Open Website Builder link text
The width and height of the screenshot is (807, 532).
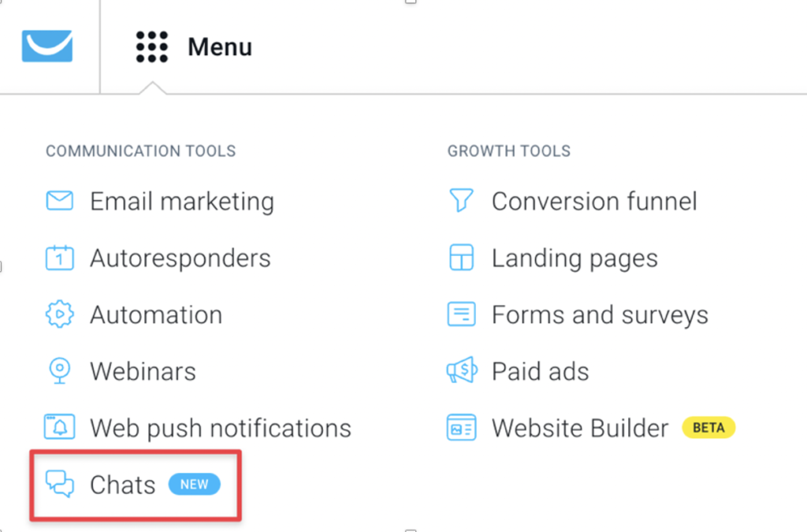580,427
